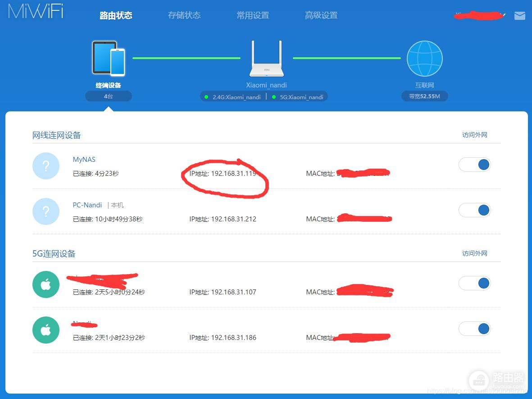Open the 高级设置 menu
Viewport: 532px width, 399px height.
(x=321, y=15)
